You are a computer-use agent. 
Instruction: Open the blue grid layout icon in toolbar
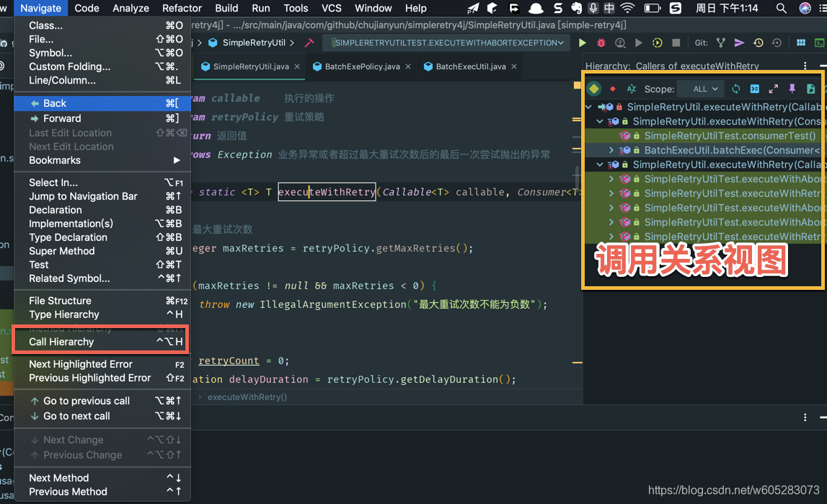point(800,43)
